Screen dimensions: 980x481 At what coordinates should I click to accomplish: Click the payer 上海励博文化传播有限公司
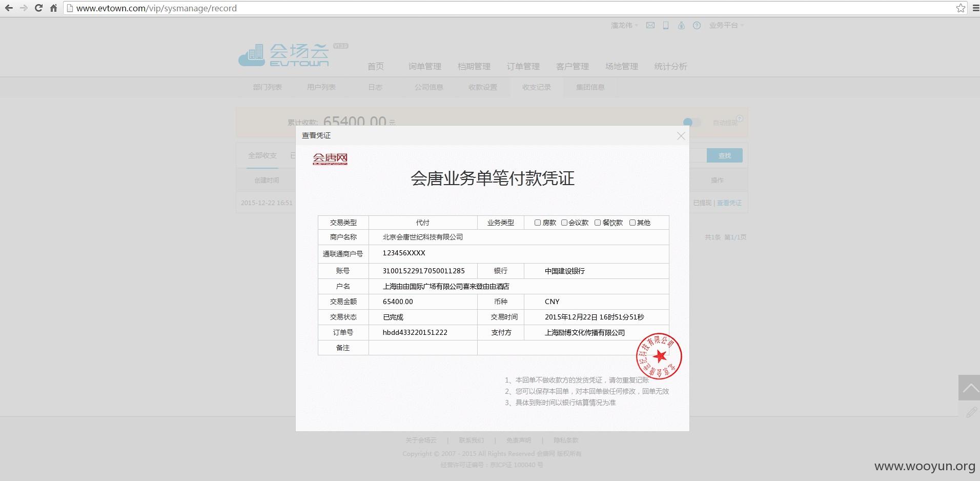pyautogui.click(x=584, y=332)
